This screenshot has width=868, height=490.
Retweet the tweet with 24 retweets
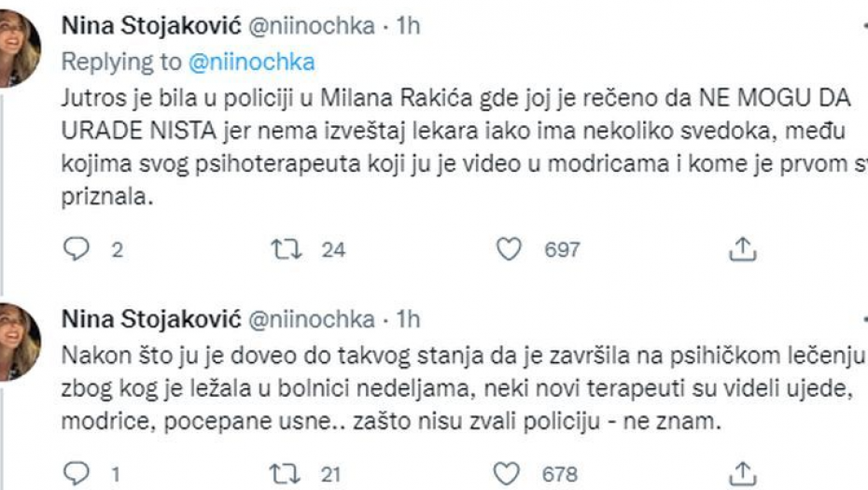pos(281,249)
